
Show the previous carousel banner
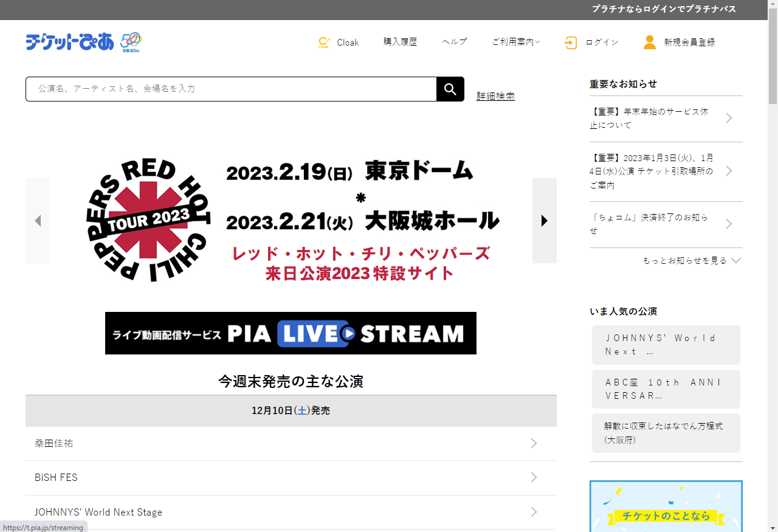(x=38, y=221)
